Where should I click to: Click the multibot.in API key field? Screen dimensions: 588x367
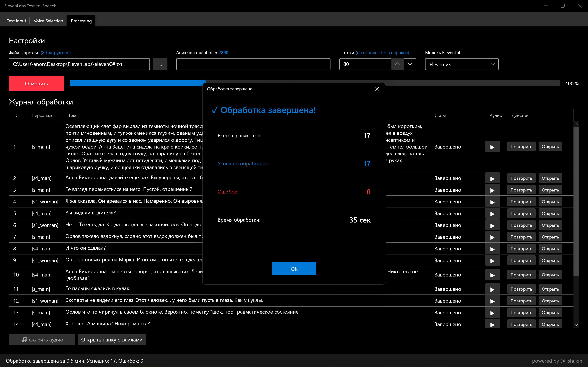tap(253, 64)
